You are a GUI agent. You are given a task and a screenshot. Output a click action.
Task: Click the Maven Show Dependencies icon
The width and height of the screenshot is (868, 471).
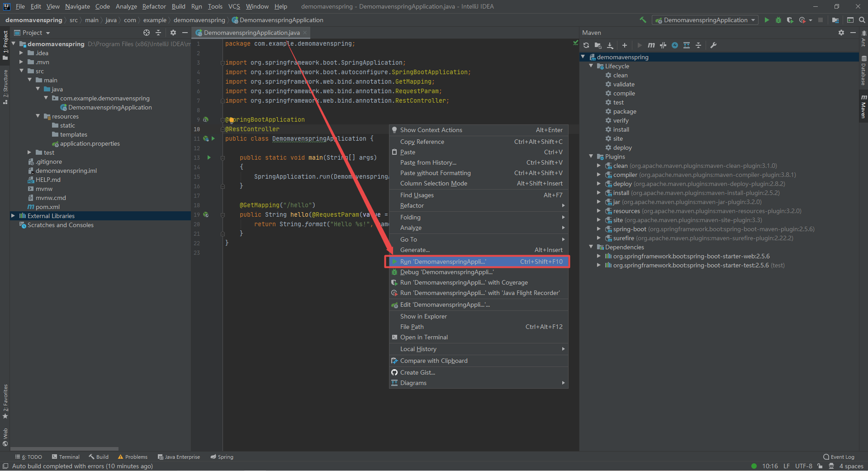pyautogui.click(x=687, y=45)
